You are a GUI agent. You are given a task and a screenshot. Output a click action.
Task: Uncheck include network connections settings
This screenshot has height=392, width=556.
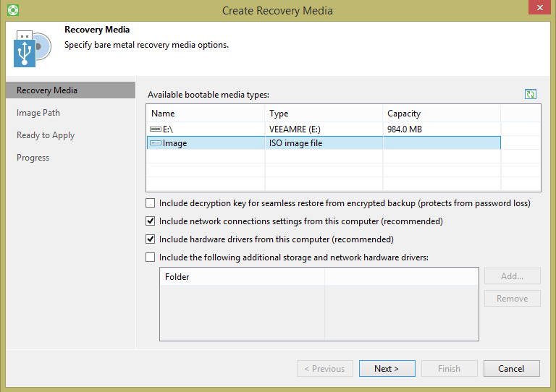151,221
